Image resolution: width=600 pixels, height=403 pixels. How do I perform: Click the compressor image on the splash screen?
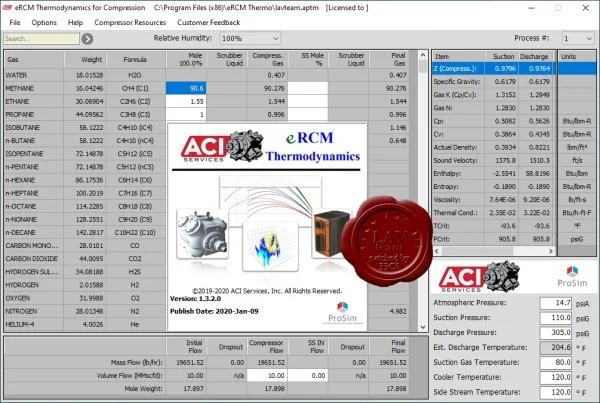202,235
